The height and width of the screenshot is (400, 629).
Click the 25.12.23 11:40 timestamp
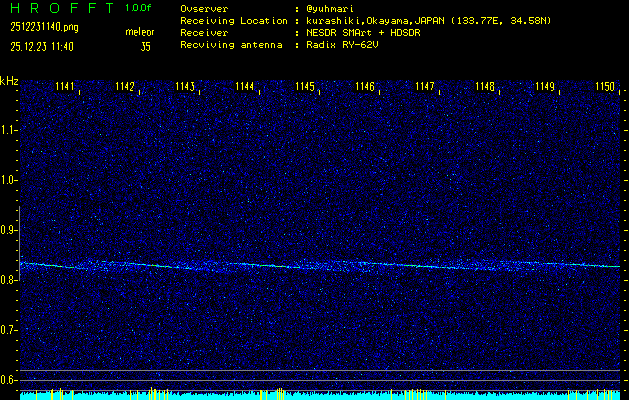(x=50, y=46)
